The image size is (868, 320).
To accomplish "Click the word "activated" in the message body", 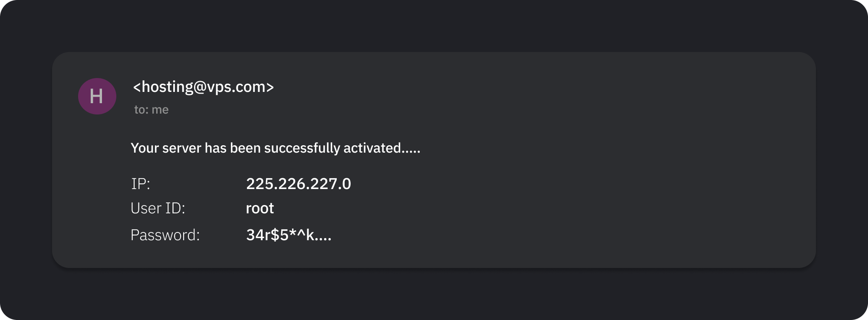I will coord(372,148).
